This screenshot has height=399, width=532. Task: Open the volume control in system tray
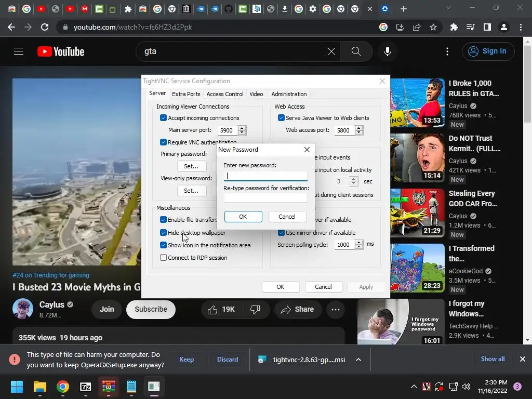click(x=466, y=387)
